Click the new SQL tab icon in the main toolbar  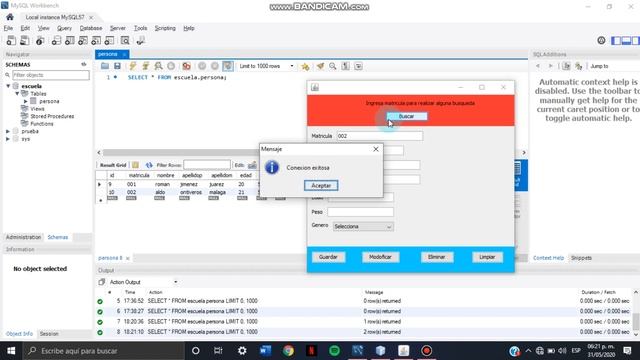pyautogui.click(x=11, y=40)
